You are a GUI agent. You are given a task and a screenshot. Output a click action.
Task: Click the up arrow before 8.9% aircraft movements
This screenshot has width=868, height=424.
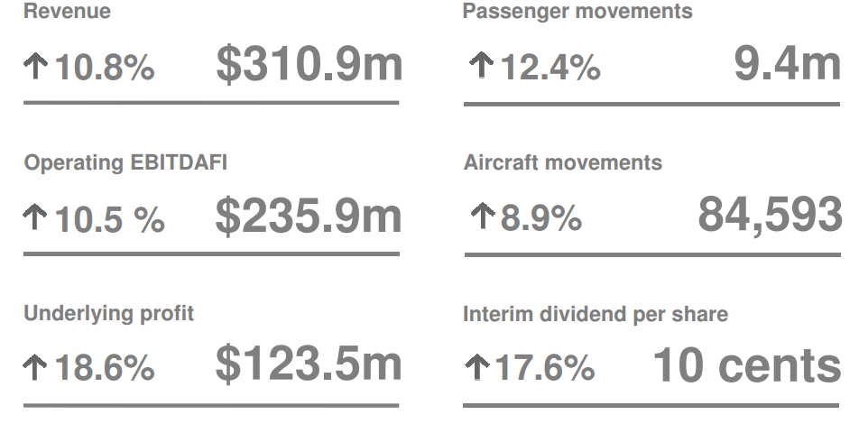coord(483,216)
